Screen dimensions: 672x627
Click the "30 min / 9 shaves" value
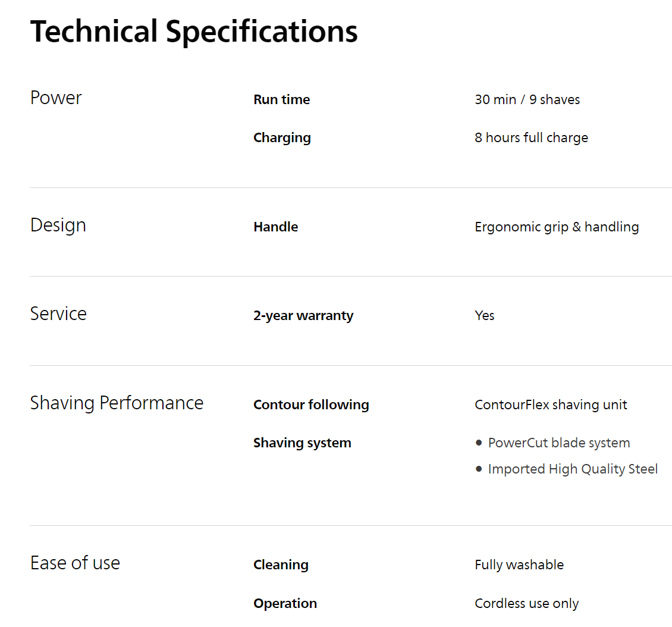pyautogui.click(x=527, y=100)
